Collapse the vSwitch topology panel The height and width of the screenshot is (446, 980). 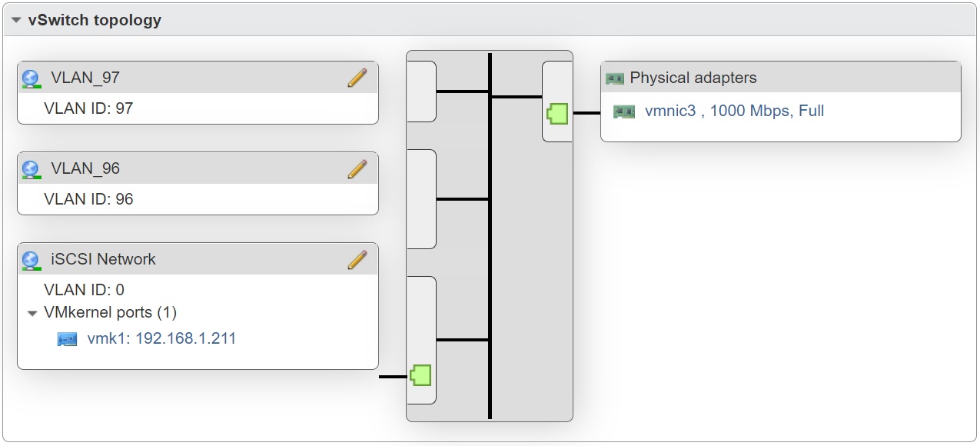[x=15, y=20]
